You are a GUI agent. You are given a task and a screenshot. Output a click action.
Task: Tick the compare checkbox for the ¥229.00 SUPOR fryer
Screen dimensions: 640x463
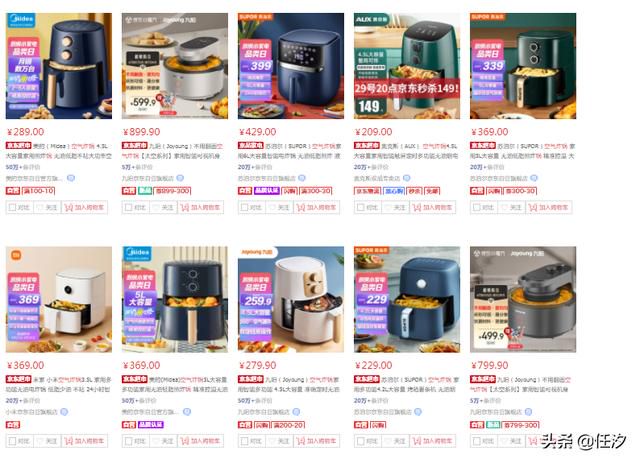[360, 441]
